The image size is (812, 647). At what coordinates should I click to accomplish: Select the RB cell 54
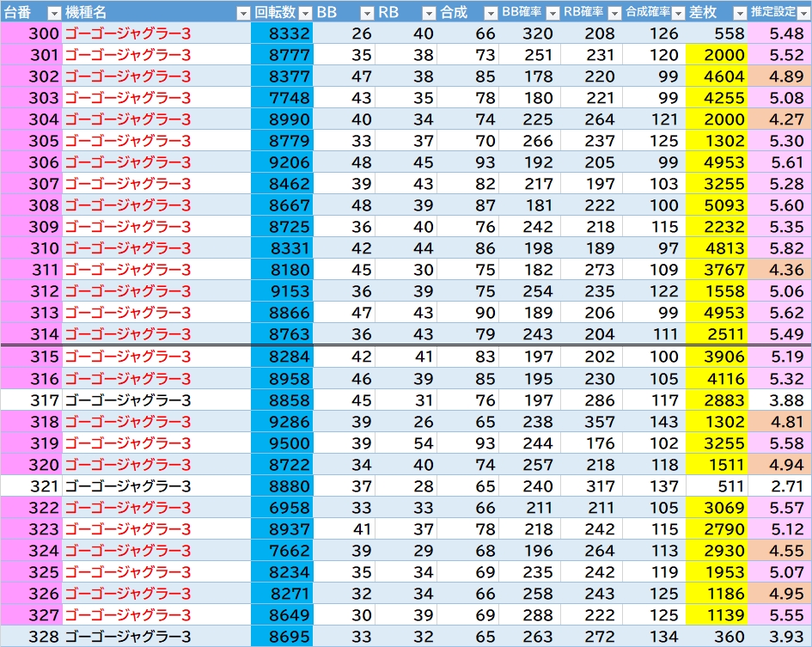(x=406, y=443)
